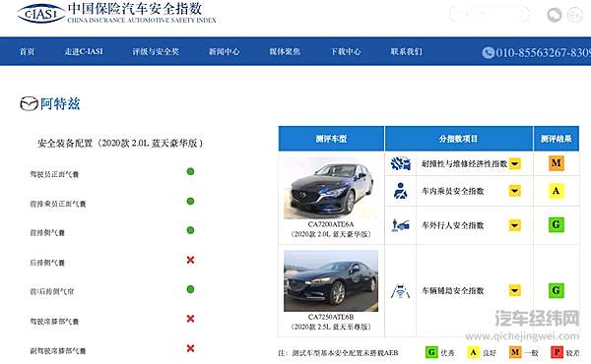Expand the 车外行人安全指数 dropdown arrow

(515, 225)
